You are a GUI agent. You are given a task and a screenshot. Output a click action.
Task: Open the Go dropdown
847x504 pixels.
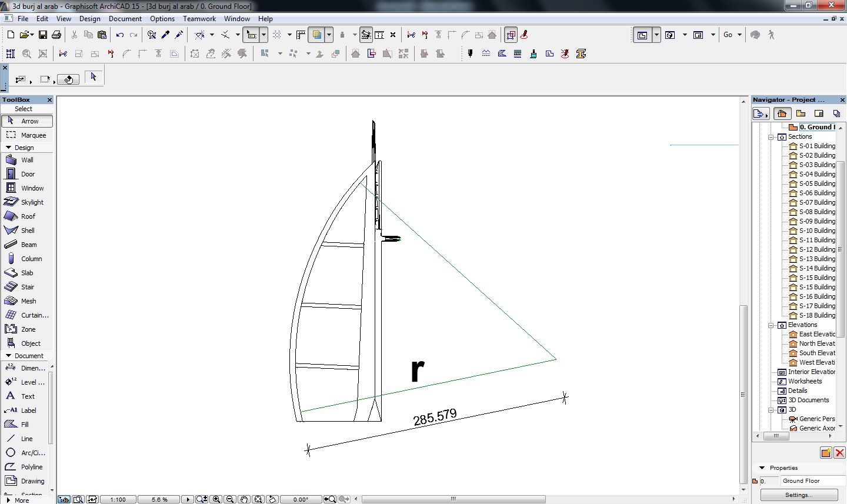(732, 35)
